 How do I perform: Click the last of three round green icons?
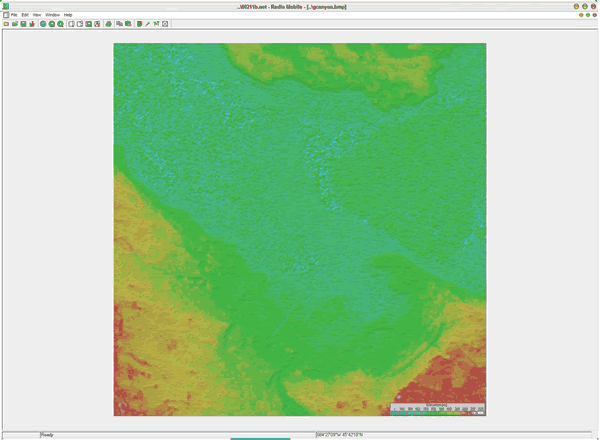click(61, 23)
